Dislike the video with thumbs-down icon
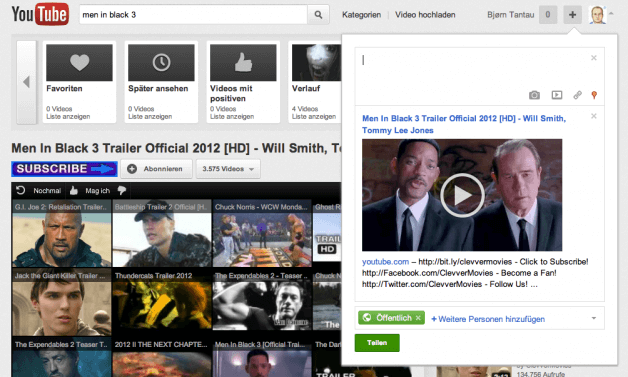628x377 pixels. [122, 190]
